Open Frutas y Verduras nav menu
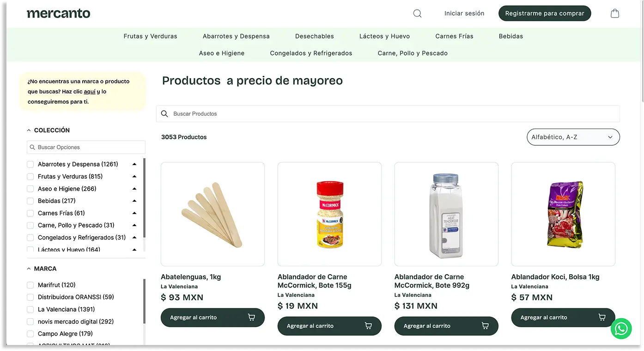 [x=150, y=36]
